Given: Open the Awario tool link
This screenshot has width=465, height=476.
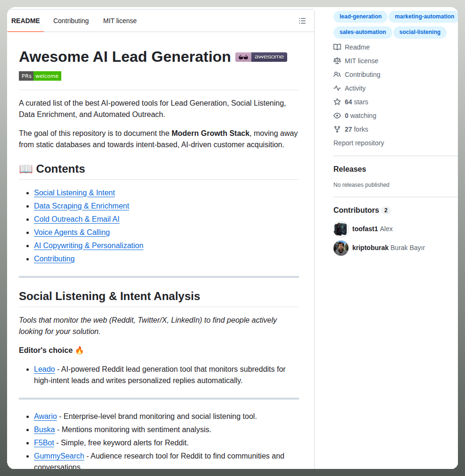Looking at the screenshot, I should (45, 416).
